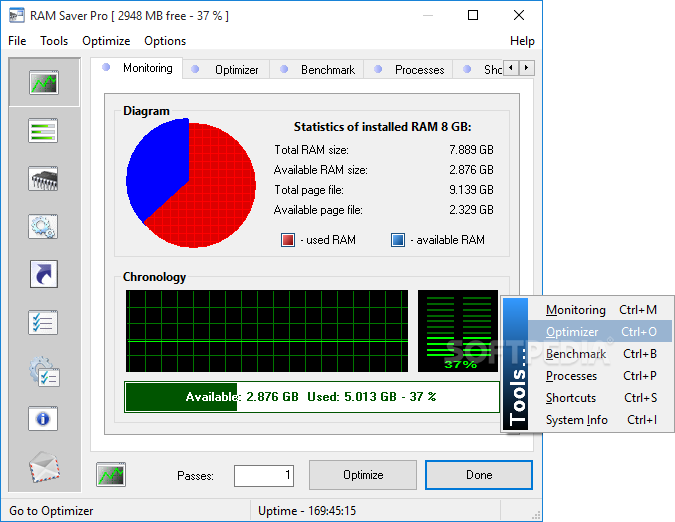The height and width of the screenshot is (522, 675).
Task: Click the RAM Saver Pro title bar icon
Action: (17, 16)
